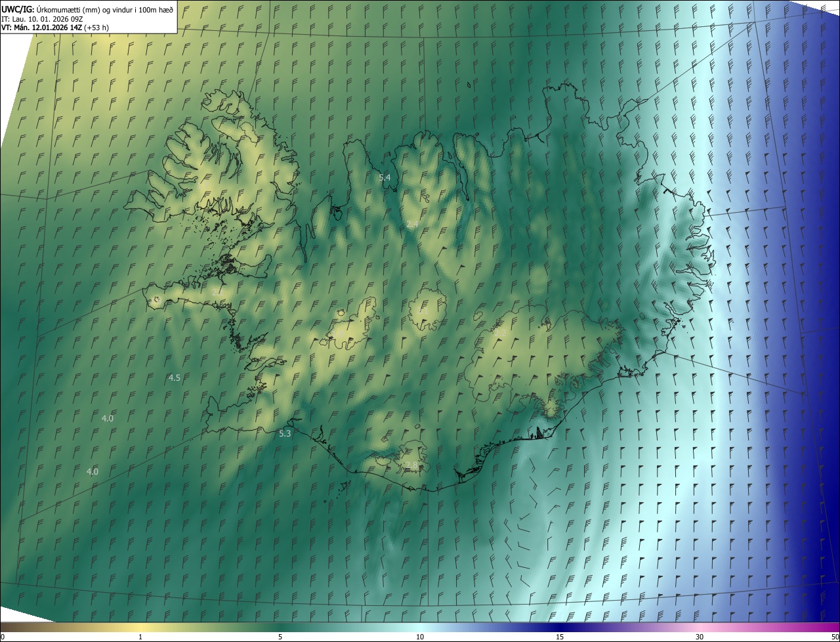Click the value label 2.8 on the glacier
Image resolution: width=840 pixels, height=642 pixels.
point(411,465)
